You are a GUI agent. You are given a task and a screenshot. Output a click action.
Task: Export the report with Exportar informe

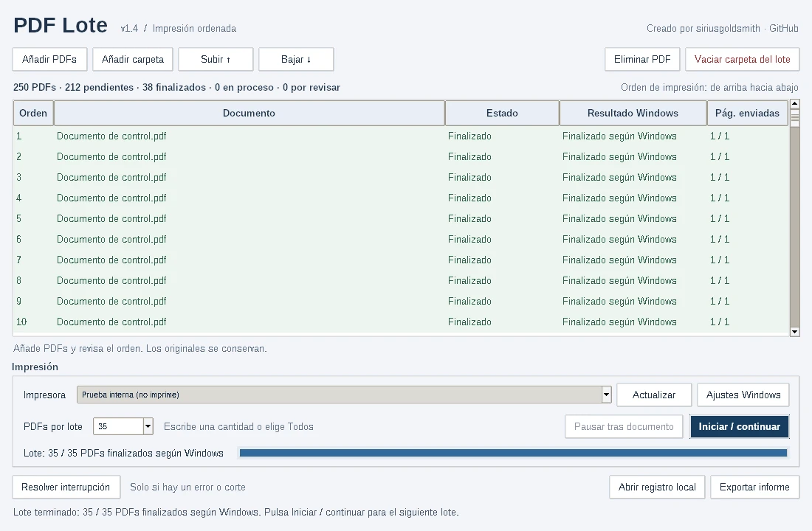[754, 487]
